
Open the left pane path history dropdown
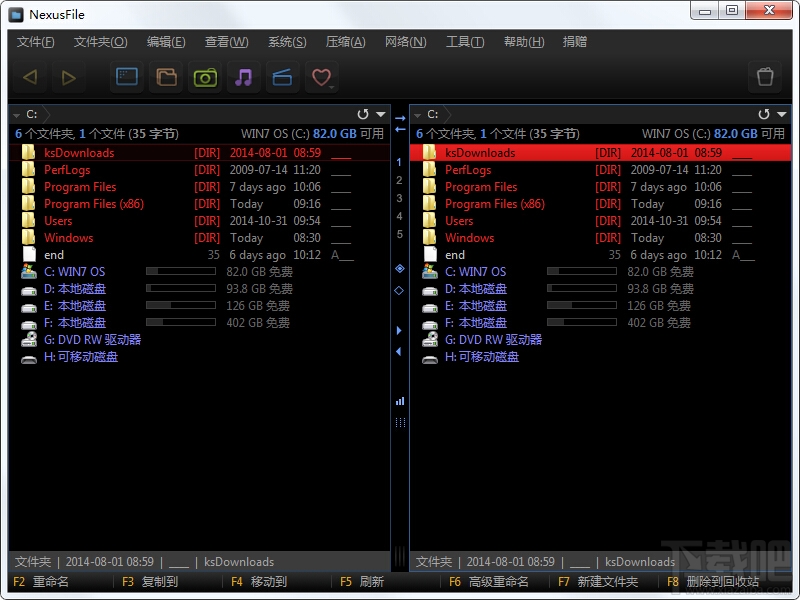[x=381, y=114]
